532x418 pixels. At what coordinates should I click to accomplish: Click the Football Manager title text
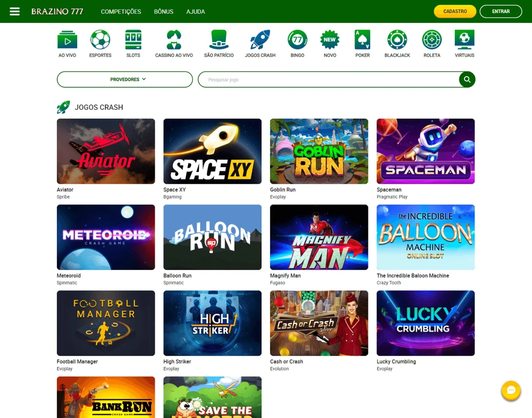coord(77,361)
